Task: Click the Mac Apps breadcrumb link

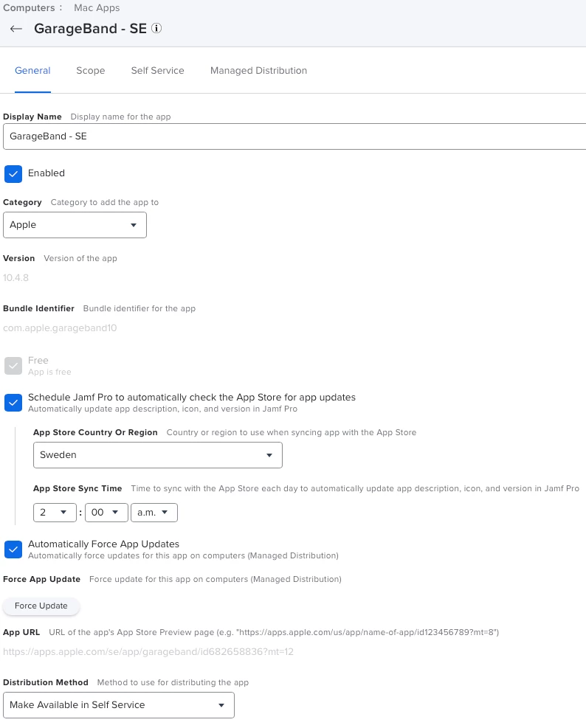Action: pyautogui.click(x=97, y=8)
